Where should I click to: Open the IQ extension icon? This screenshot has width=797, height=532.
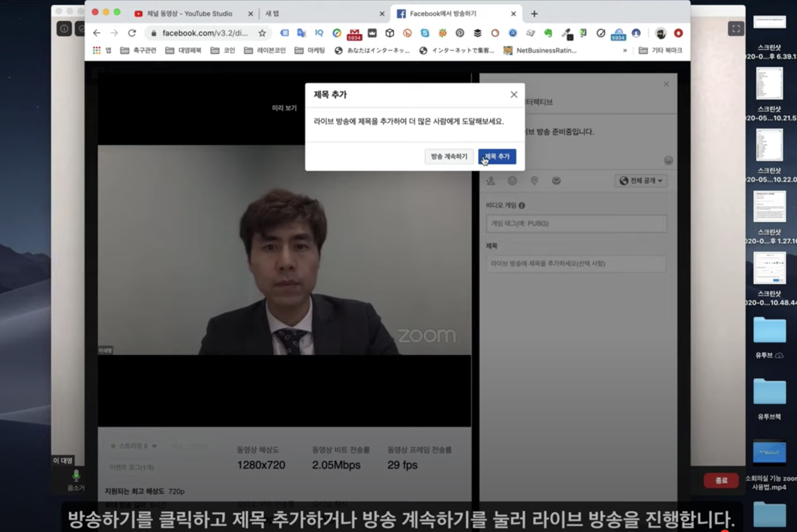coord(319,33)
